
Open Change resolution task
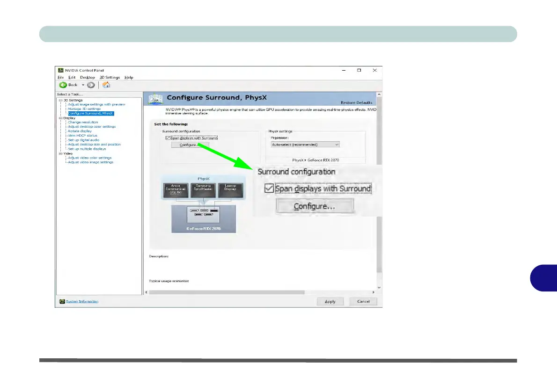pos(83,122)
